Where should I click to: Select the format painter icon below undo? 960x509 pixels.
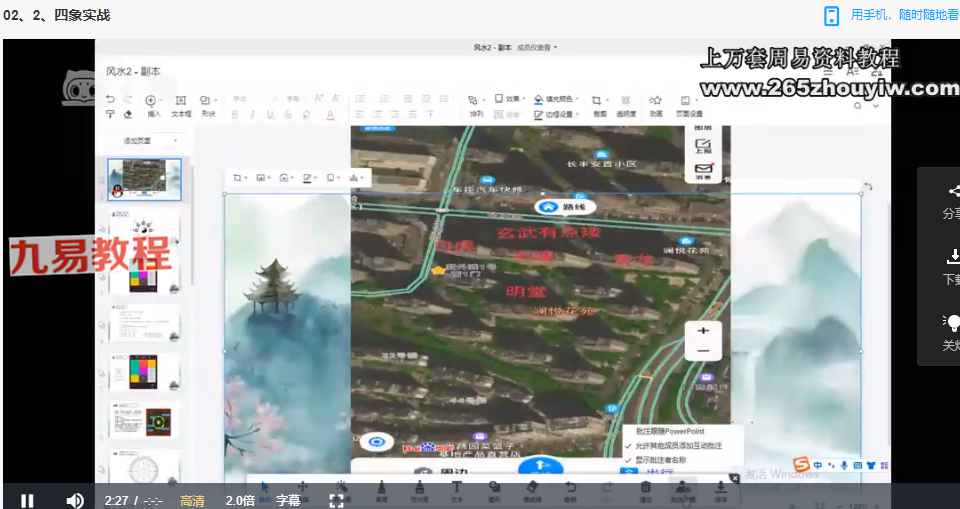110,114
